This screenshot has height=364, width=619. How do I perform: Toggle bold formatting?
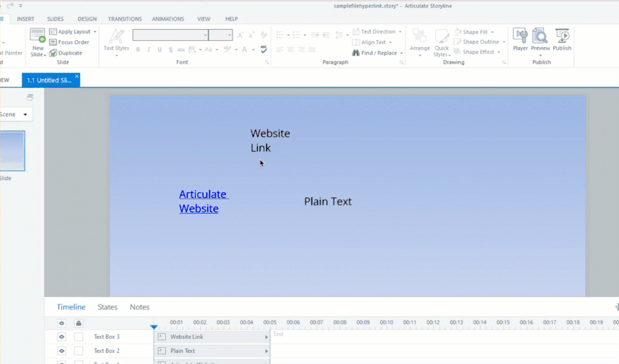138,50
